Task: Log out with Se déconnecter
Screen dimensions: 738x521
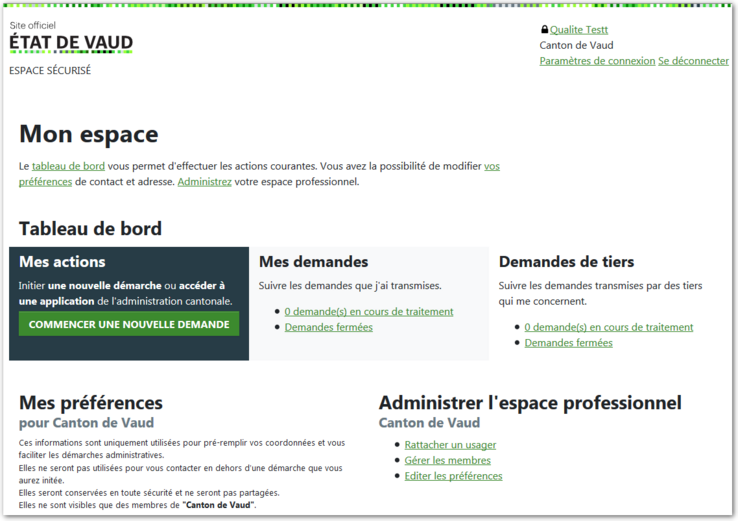Action: [693, 61]
